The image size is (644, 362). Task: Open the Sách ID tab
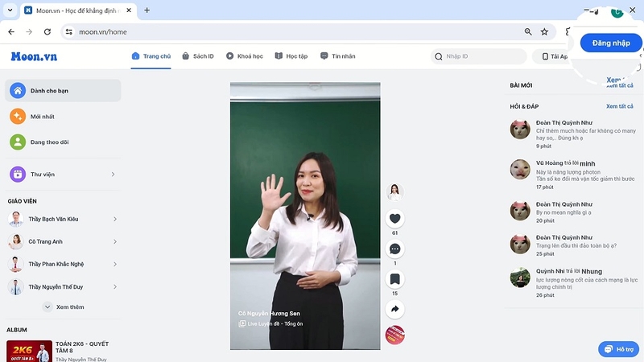click(198, 56)
